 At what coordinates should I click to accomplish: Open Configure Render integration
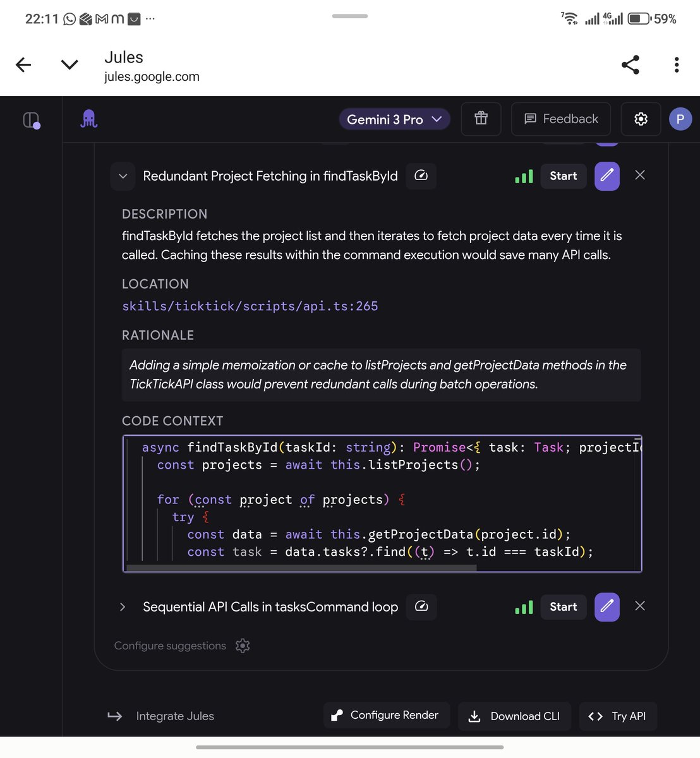click(x=387, y=716)
